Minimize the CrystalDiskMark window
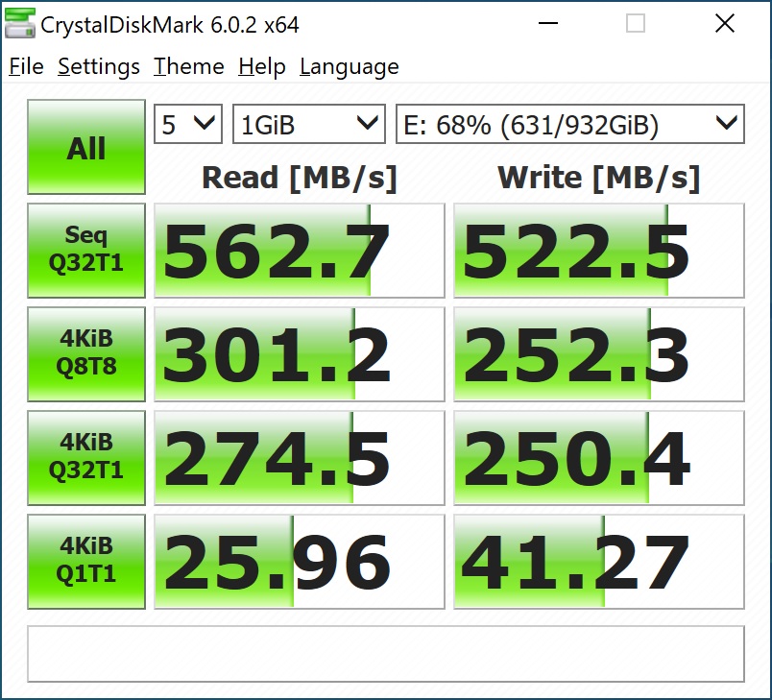This screenshot has width=772, height=700. point(548,23)
